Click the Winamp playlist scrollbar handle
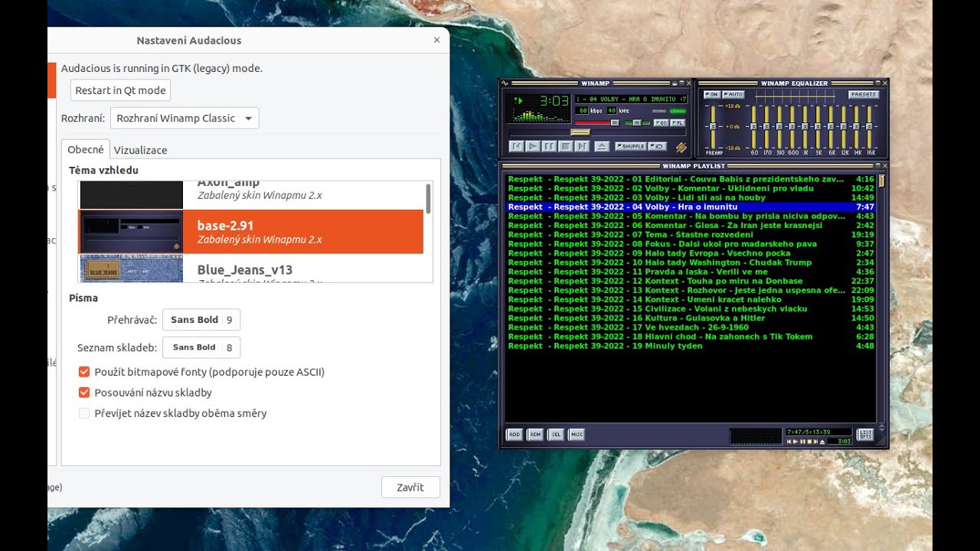980x551 pixels. click(x=881, y=181)
